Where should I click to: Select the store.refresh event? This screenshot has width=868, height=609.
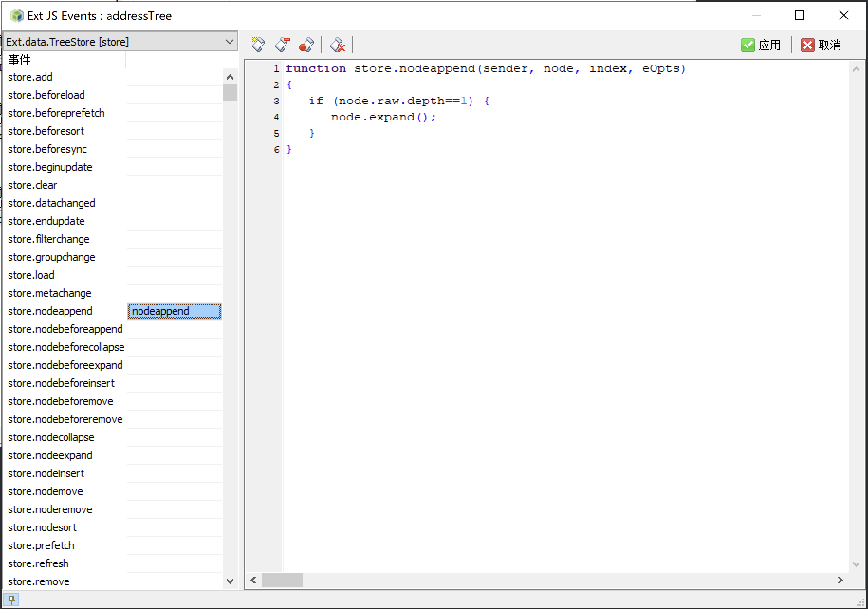pos(38,563)
